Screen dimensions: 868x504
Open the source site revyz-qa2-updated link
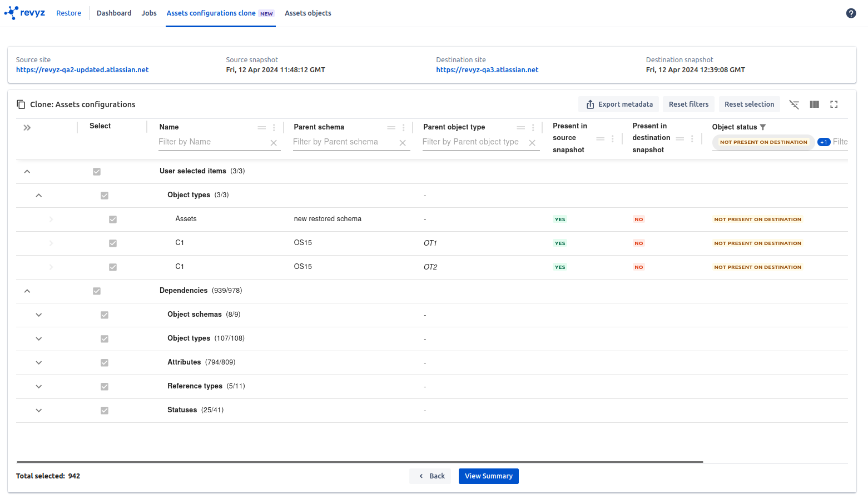[82, 70]
